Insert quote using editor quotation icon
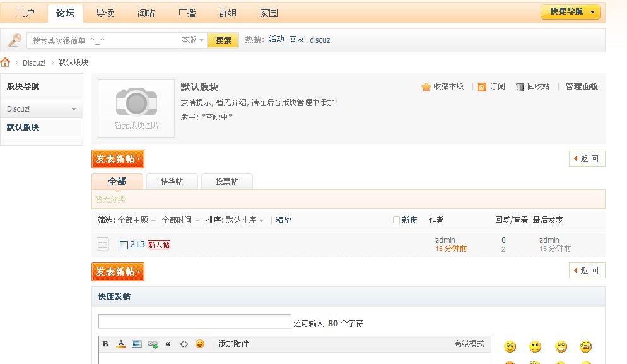The height and width of the screenshot is (364, 627). [x=168, y=344]
